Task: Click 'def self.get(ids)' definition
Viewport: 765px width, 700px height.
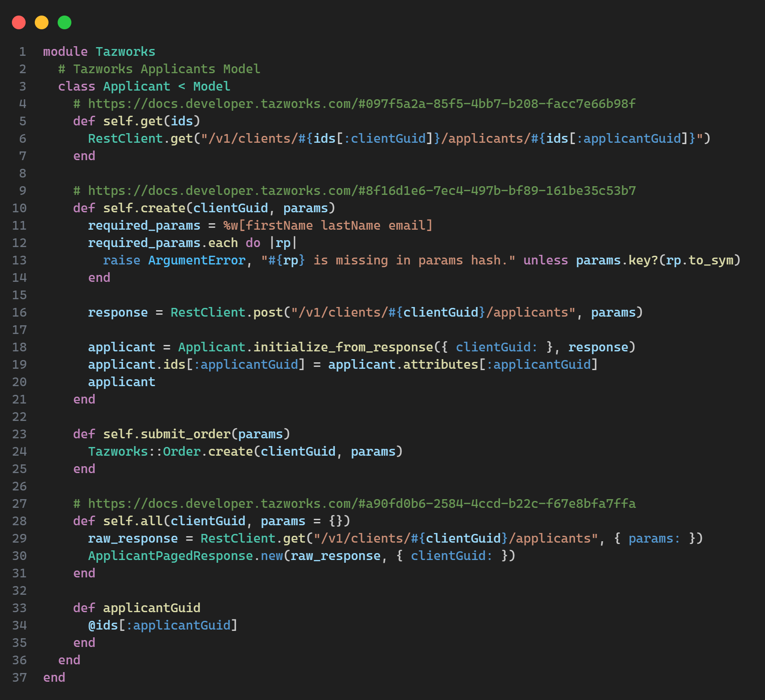Action: point(137,121)
